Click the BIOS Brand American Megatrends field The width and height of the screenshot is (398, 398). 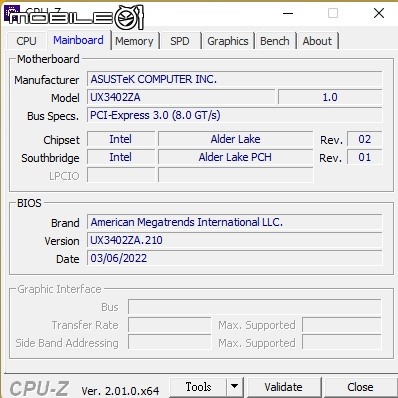(235, 222)
